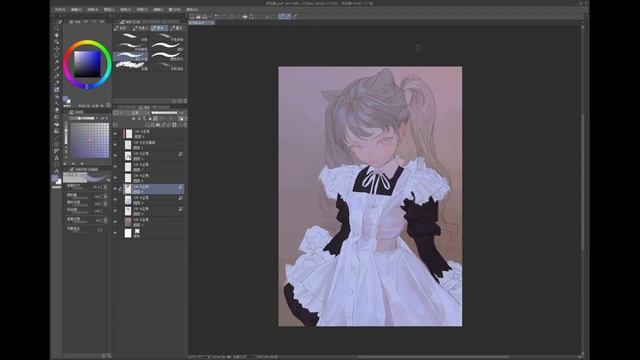Image resolution: width=640 pixels, height=360 pixels.
Task: Select the Pen tool
Action: tap(57, 76)
